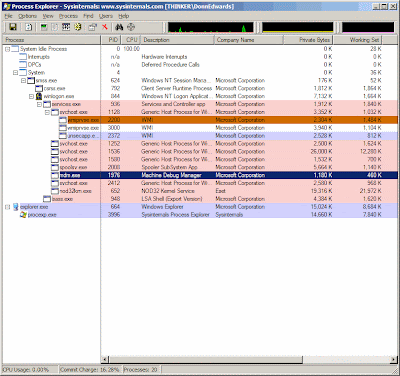Sort by the CPU column header
400x376 pixels.
[x=131, y=40]
